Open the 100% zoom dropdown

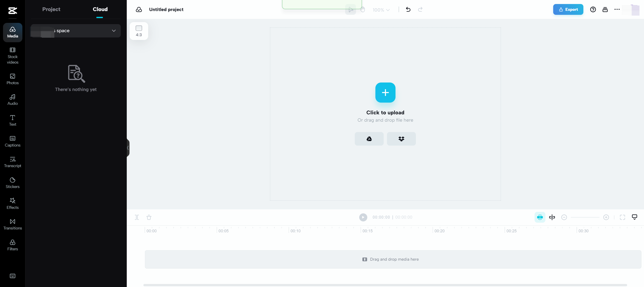(381, 10)
